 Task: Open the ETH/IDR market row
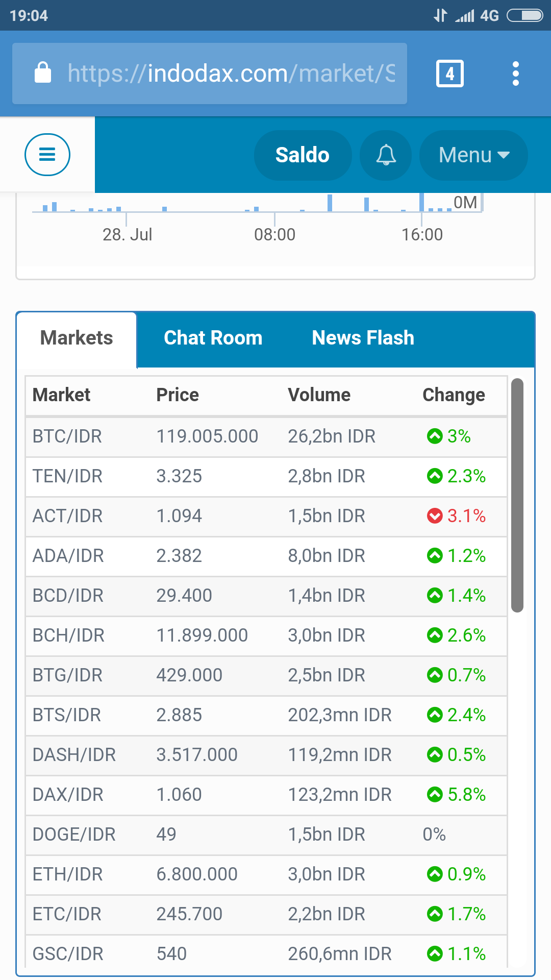coord(68,874)
